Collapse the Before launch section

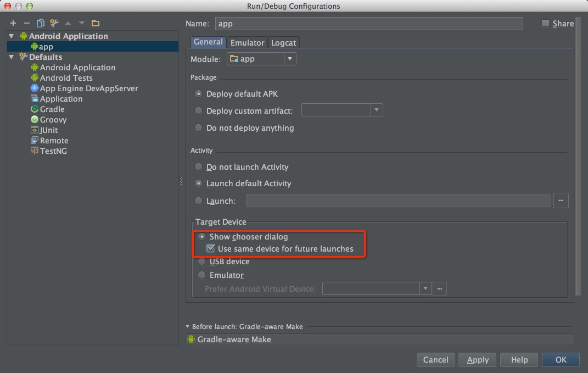tap(188, 326)
